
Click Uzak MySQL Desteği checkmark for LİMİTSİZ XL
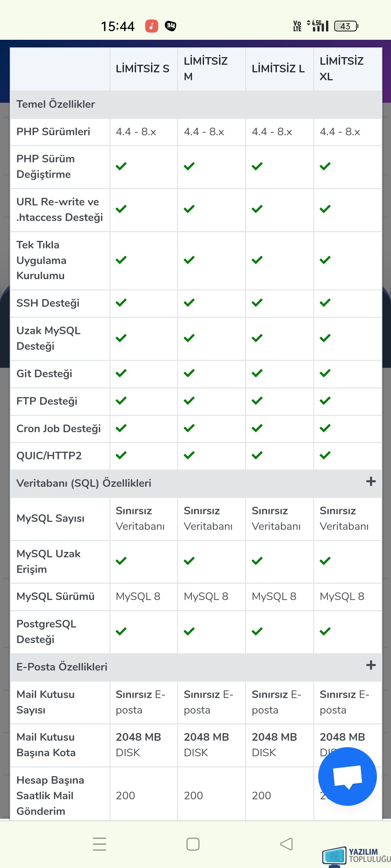325,338
